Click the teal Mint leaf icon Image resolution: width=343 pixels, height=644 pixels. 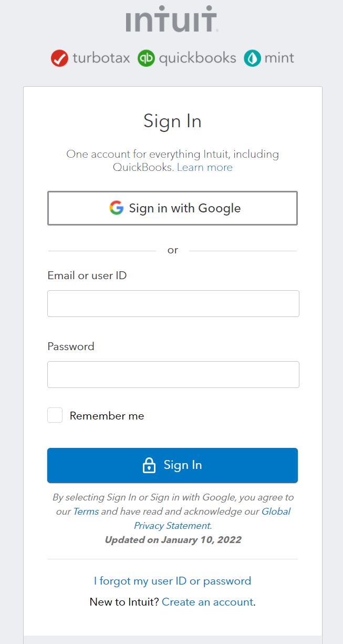point(252,58)
